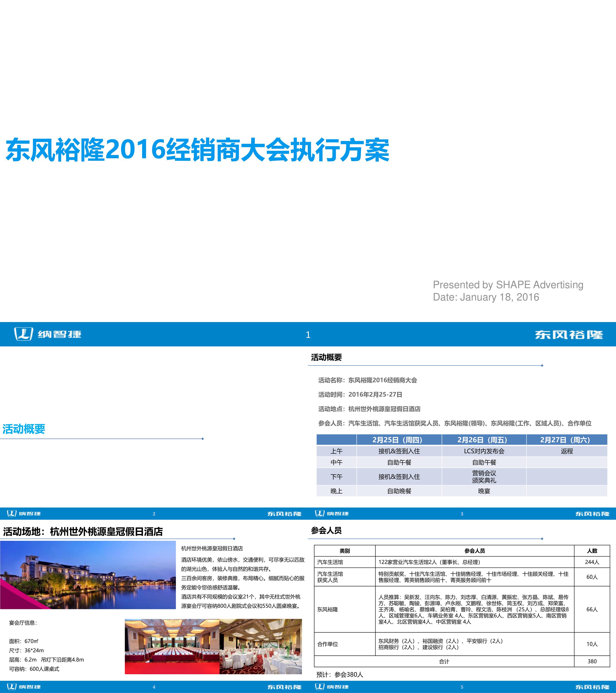Click the 纳智捷 logo on slide 1 footer
Screen dimensions: 616x693
tap(47, 334)
